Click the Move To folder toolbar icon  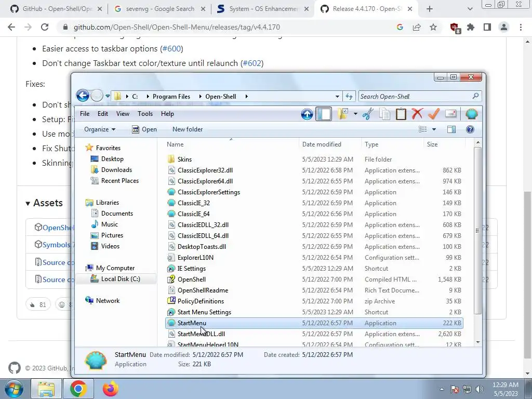(x=343, y=114)
